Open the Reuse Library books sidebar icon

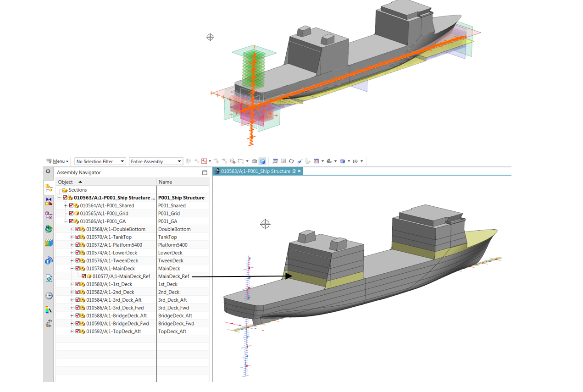tap(49, 243)
